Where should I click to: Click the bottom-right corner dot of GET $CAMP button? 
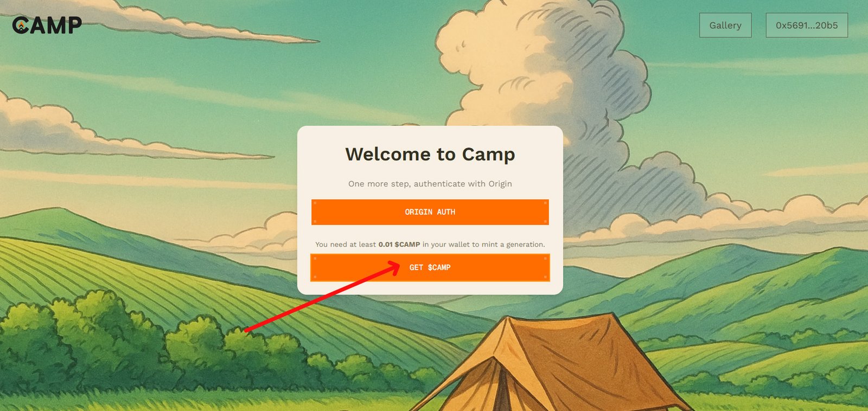click(545, 277)
